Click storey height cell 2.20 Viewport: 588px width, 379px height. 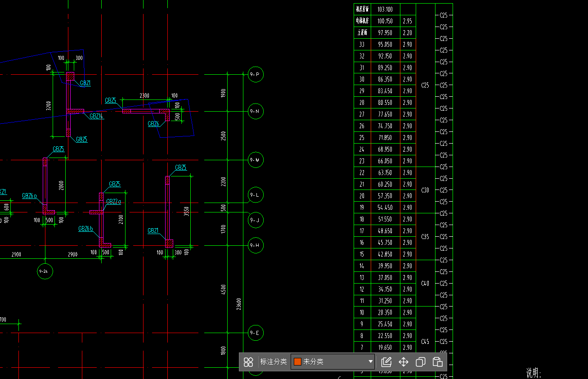(408, 33)
